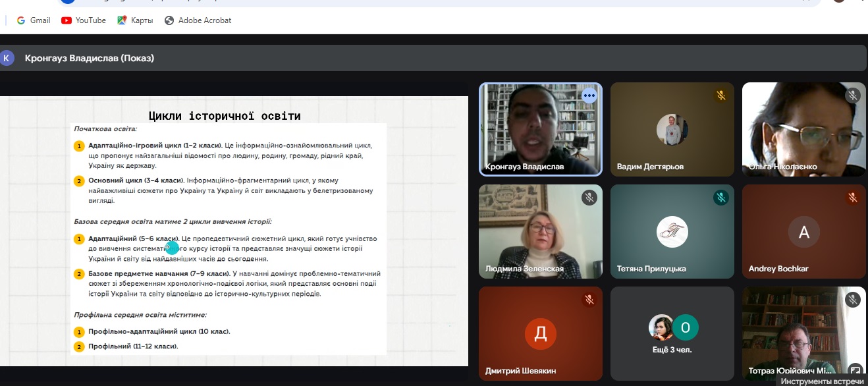Viewport: 868px width, 386px height.
Task: Click the presenter's K avatar icon
Action: (x=7, y=58)
